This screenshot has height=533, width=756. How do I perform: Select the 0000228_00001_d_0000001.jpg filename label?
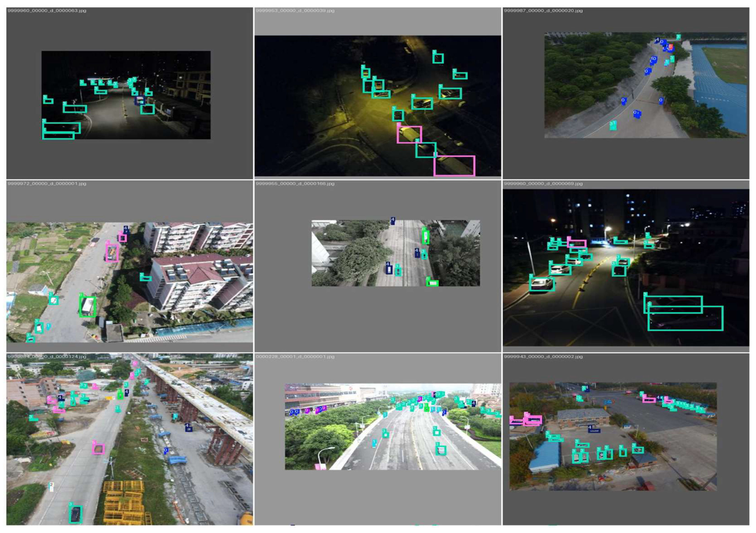(295, 357)
